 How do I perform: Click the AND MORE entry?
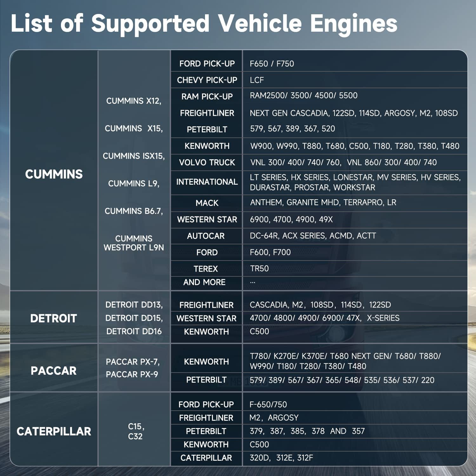204,282
